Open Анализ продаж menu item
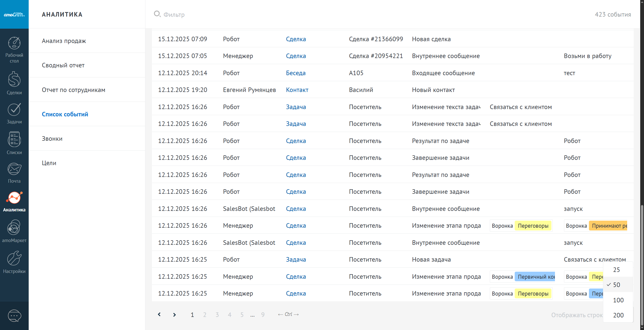This screenshot has height=330, width=644. coord(64,41)
